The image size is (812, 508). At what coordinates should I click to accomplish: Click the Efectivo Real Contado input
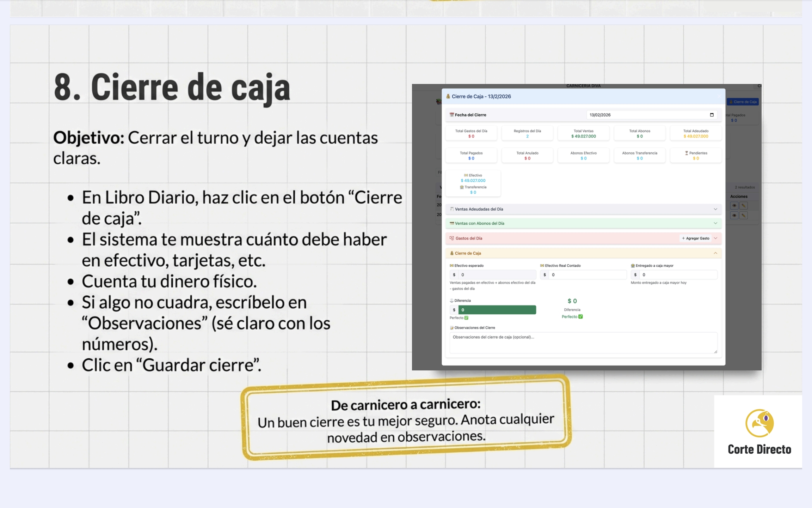[587, 275]
